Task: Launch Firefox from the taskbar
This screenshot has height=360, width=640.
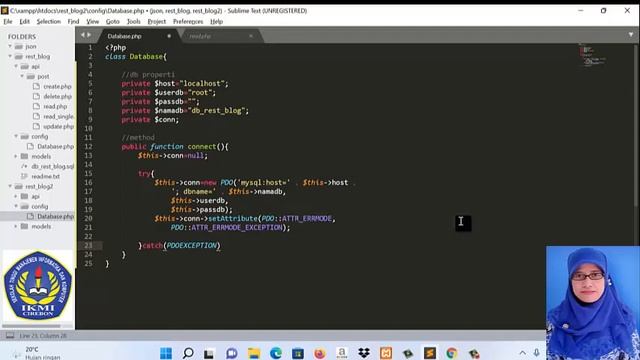Action: pos(320,353)
